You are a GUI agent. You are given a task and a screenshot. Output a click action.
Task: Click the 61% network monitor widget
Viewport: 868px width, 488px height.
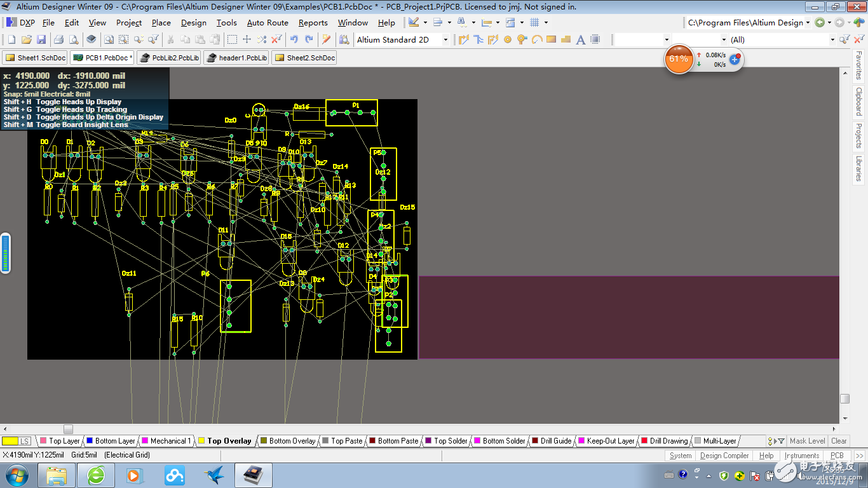click(x=679, y=59)
